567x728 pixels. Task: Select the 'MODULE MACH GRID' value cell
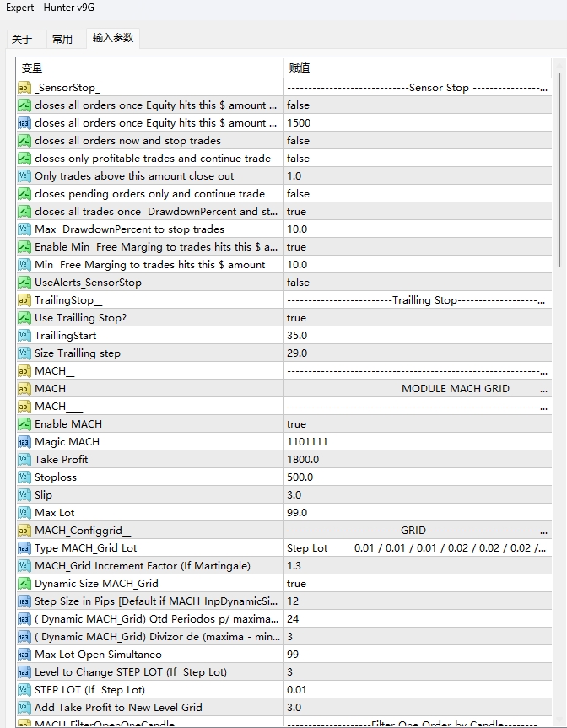click(x=418, y=389)
